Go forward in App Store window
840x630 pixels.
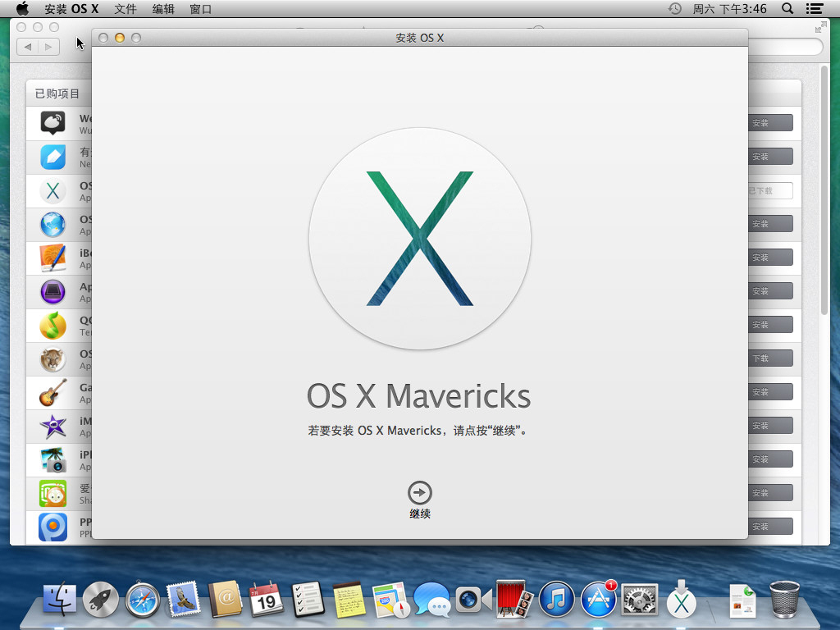tap(48, 47)
